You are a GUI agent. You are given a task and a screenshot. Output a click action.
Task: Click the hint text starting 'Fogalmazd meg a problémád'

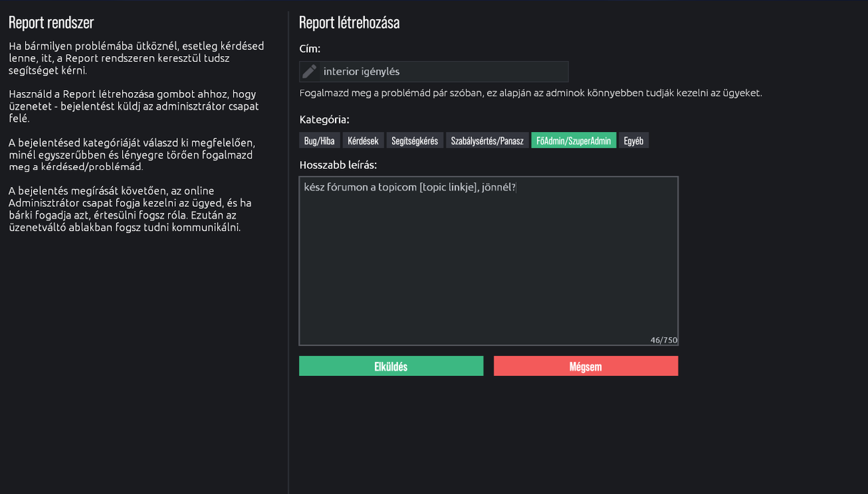pos(531,93)
